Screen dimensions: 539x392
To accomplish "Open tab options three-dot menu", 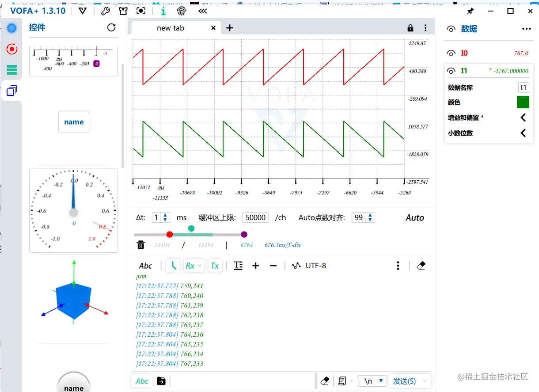I will pos(425,28).
